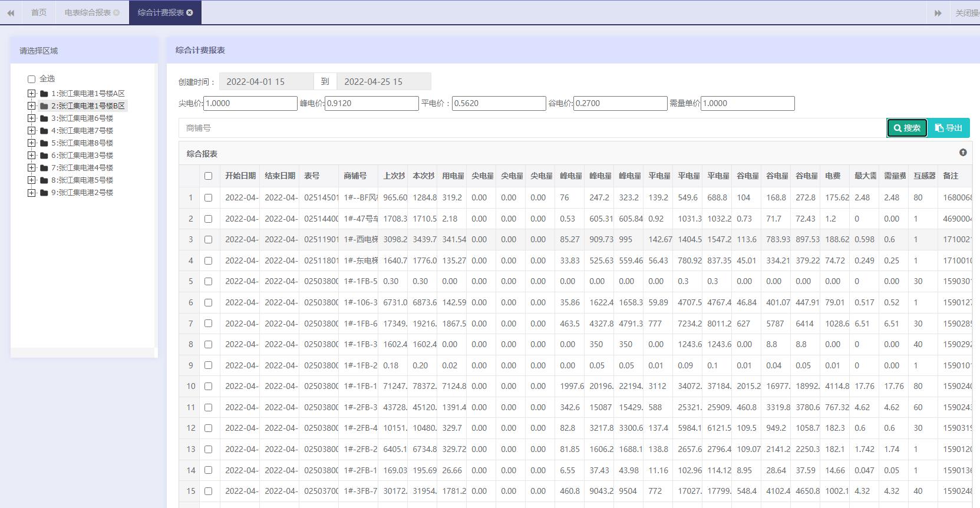Tick the checkbox for table row 1
The image size is (980, 508).
208,198
